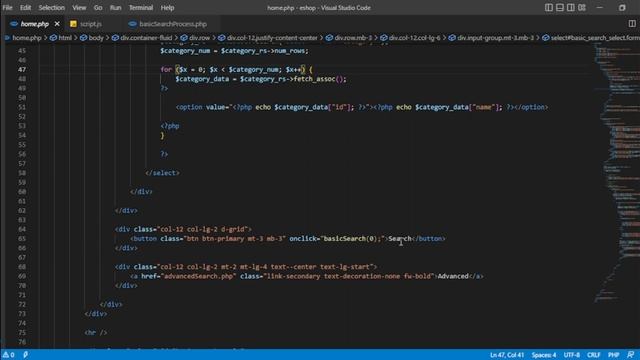Viewport: 640px width, 360px height.
Task: Restore down the VS Code window
Action: (x=622, y=7)
